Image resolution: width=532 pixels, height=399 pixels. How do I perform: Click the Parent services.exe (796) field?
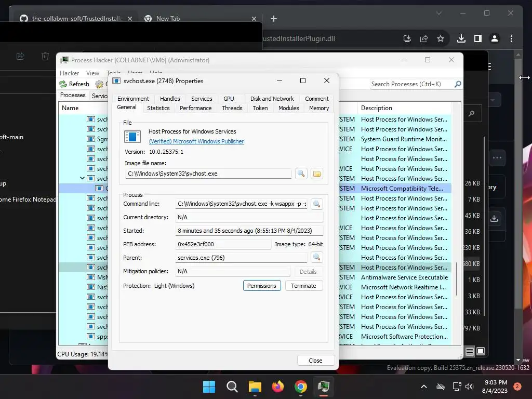[241, 258]
